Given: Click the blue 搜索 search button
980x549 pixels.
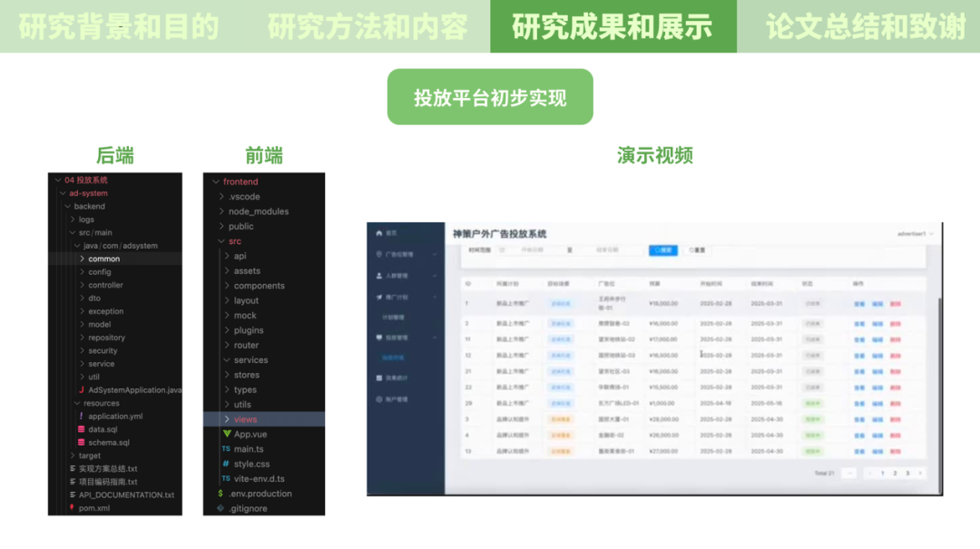Looking at the screenshot, I should click(663, 250).
